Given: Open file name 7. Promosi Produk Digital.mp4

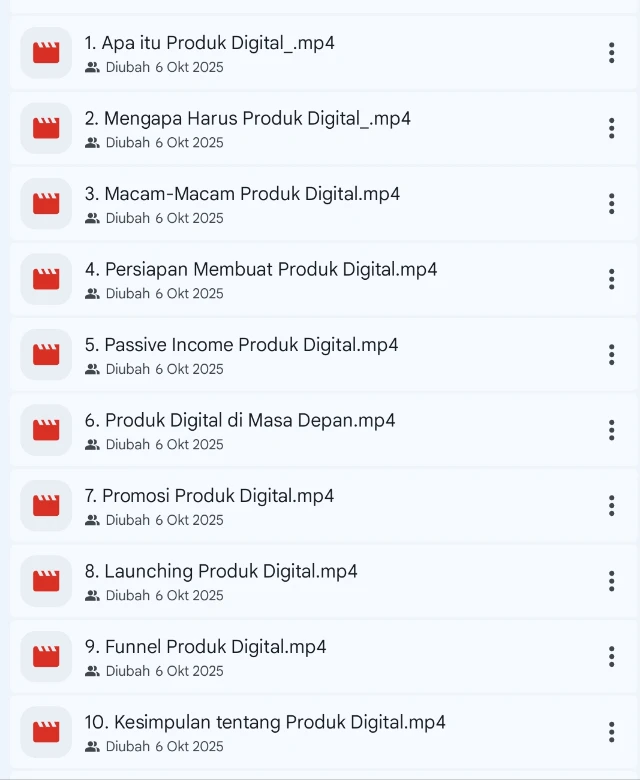Looking at the screenshot, I should coord(209,496).
